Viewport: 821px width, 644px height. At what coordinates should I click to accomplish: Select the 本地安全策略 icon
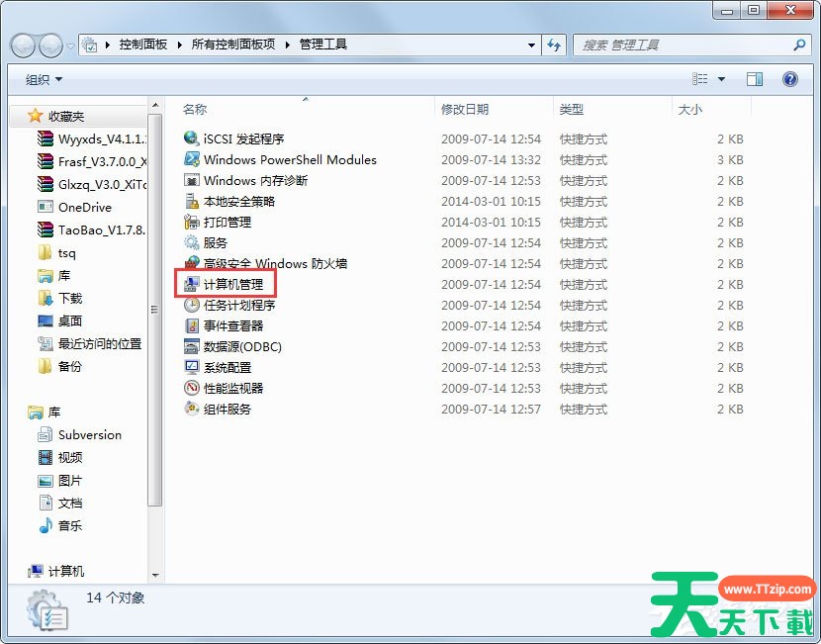(x=192, y=201)
